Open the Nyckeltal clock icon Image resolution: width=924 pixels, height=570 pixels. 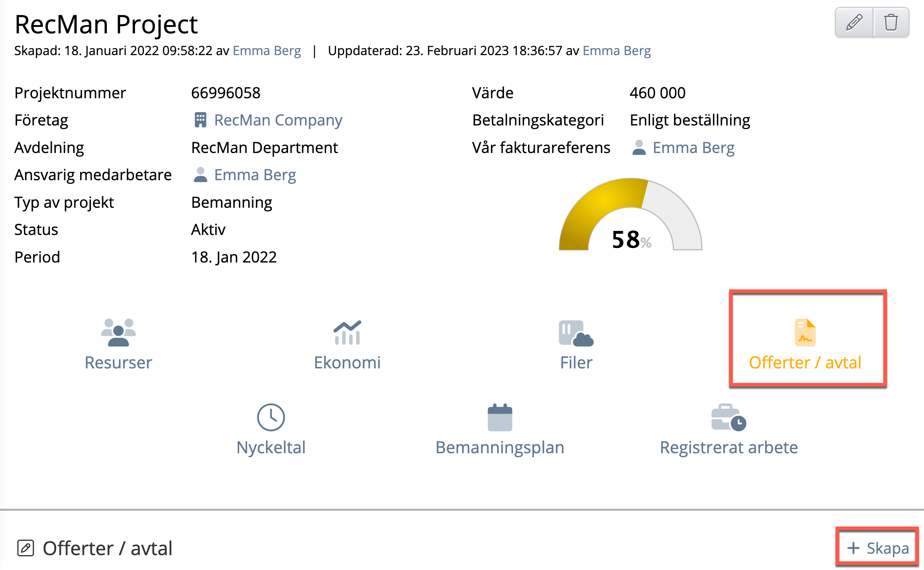click(271, 417)
